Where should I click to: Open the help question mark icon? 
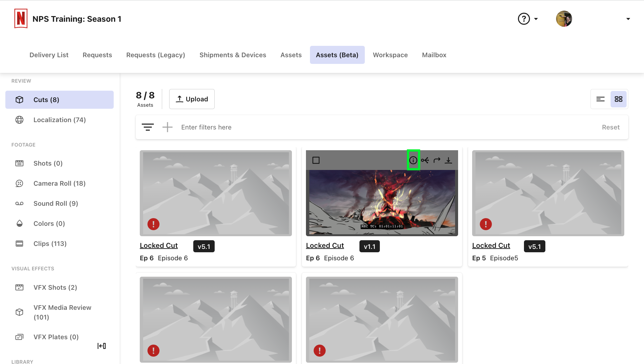(524, 19)
